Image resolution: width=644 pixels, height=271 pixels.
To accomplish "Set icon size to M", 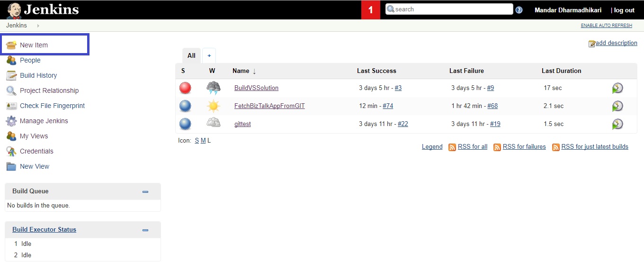I will tap(203, 141).
